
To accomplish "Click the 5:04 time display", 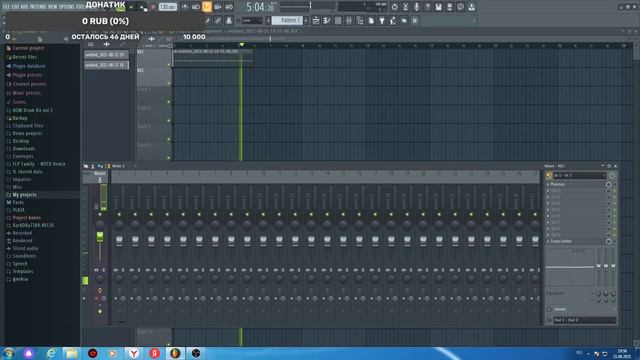I will pos(261,7).
